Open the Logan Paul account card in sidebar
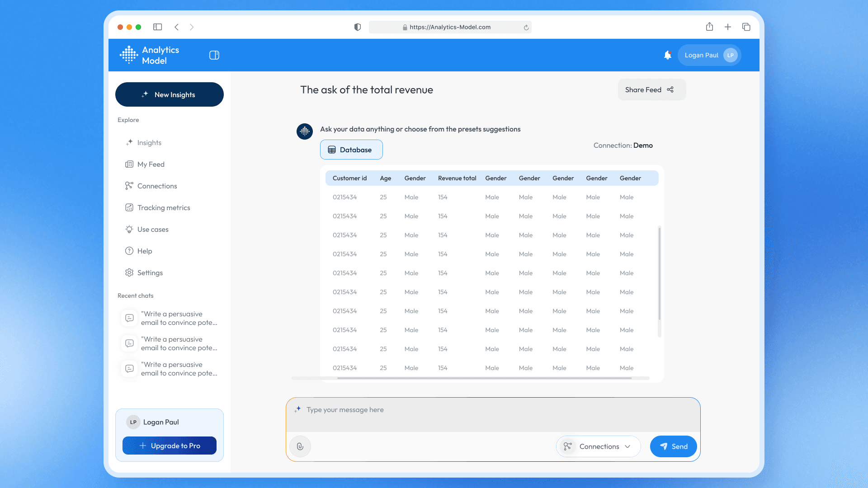This screenshot has width=868, height=488. pyautogui.click(x=161, y=422)
